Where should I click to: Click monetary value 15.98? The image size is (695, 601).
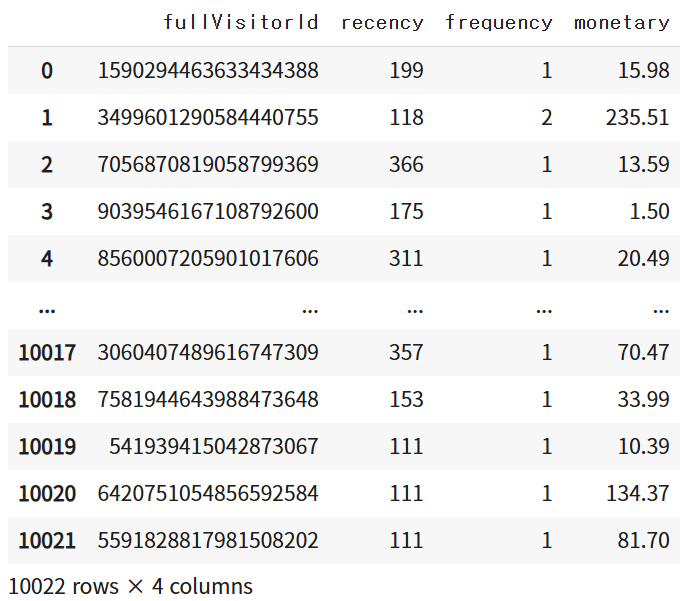(644, 70)
